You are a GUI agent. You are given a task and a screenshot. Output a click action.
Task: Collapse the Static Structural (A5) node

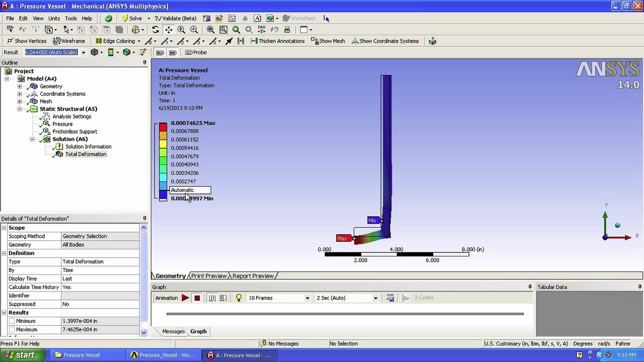20,109
